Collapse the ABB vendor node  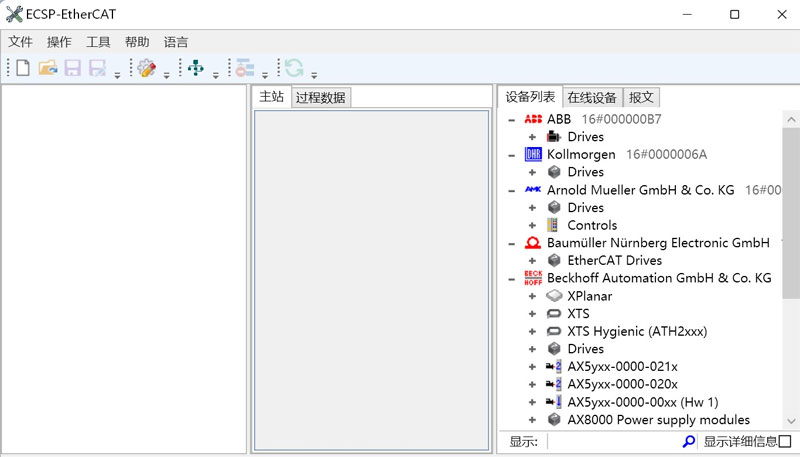click(512, 120)
